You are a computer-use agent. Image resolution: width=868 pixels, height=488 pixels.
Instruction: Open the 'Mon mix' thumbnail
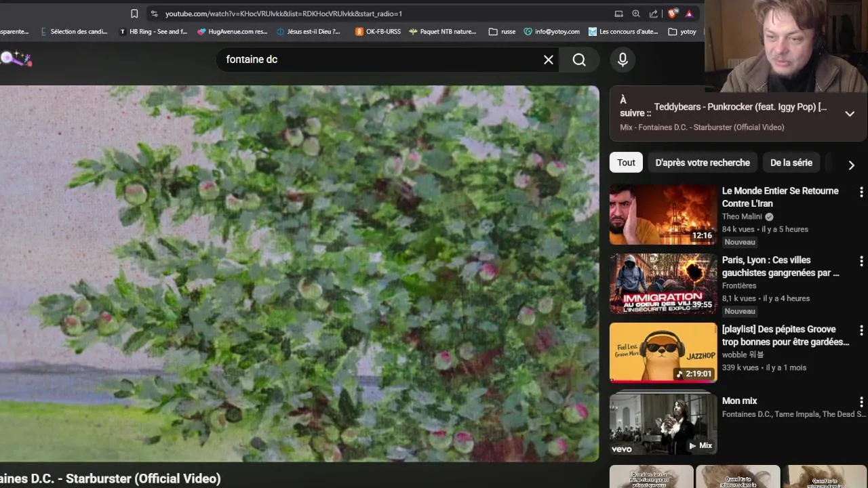coord(663,423)
